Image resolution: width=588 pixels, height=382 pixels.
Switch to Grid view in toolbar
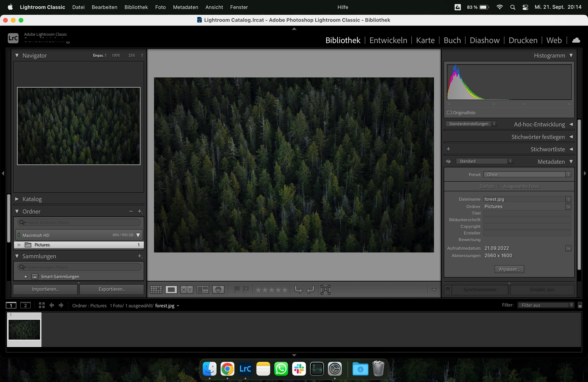coord(156,289)
